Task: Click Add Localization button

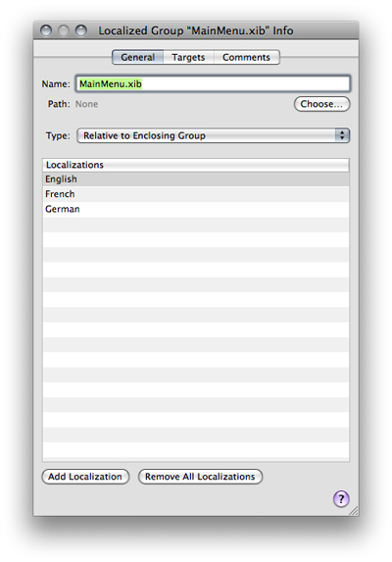Action: [x=85, y=477]
